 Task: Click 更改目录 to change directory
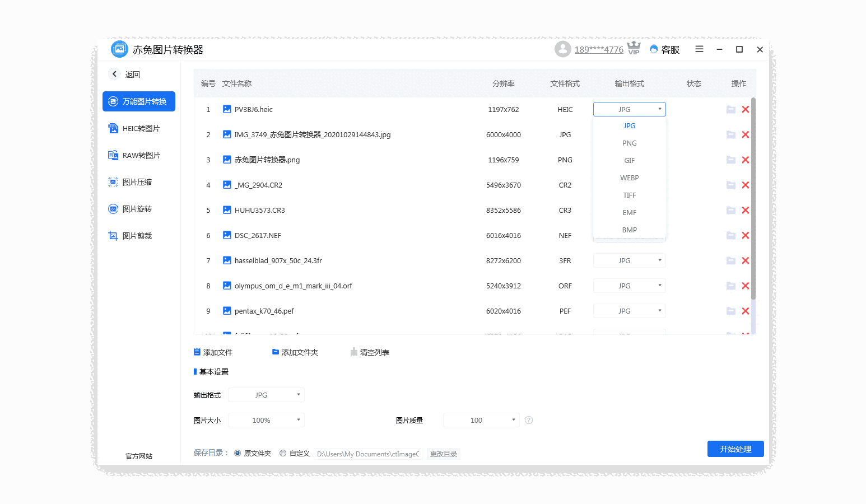tap(443, 454)
